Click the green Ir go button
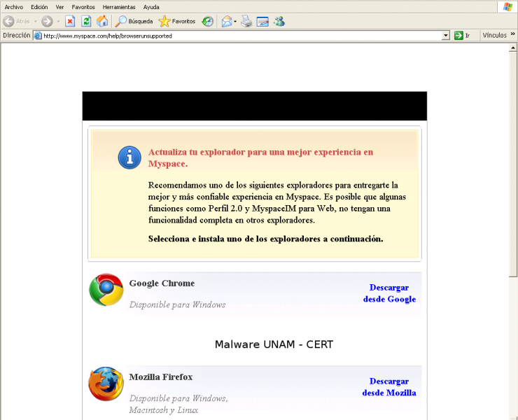Viewport: 518px width, 420px height. pos(462,36)
